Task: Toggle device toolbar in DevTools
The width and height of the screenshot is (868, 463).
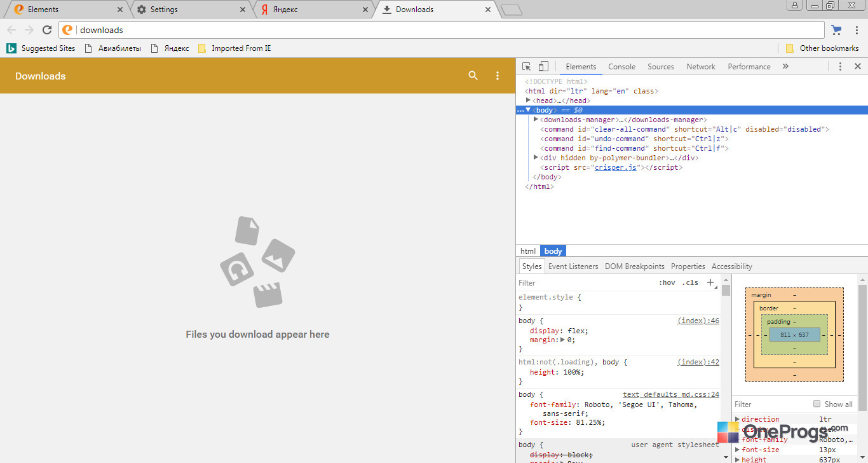Action: (x=543, y=66)
